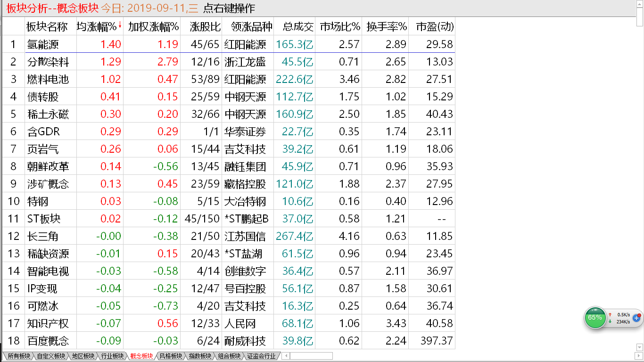Click the horizontal scrollbar left arrow near tabs
This screenshot has height=362, width=644.
coord(286,356)
